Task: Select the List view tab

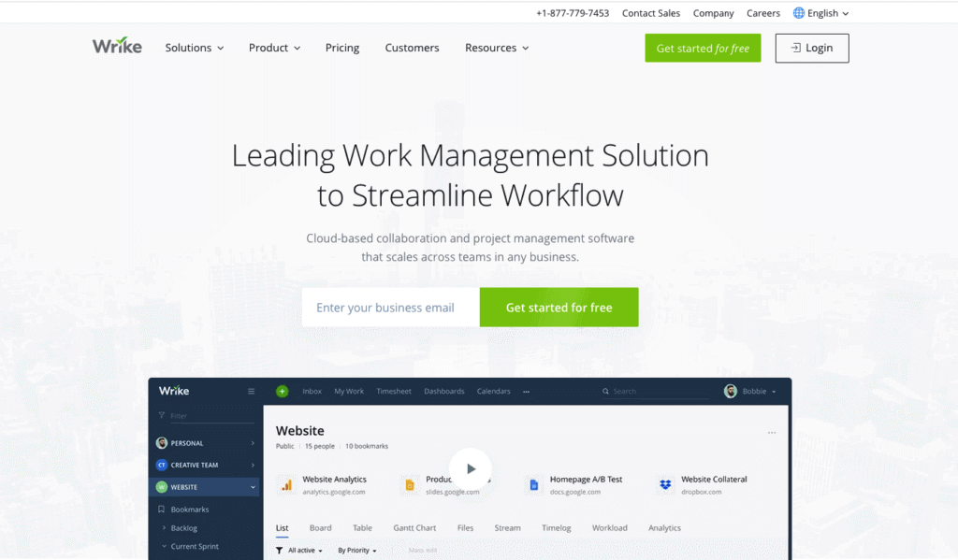Action: click(282, 527)
